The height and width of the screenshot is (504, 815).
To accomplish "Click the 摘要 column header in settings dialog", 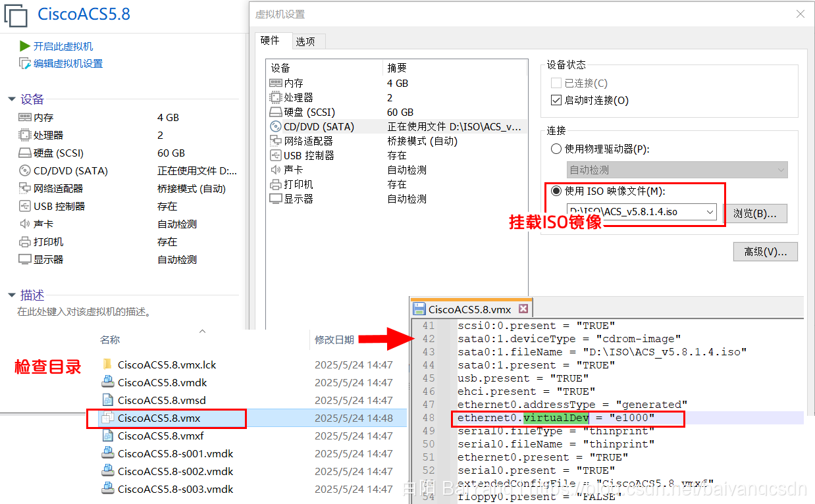I will pyautogui.click(x=397, y=68).
